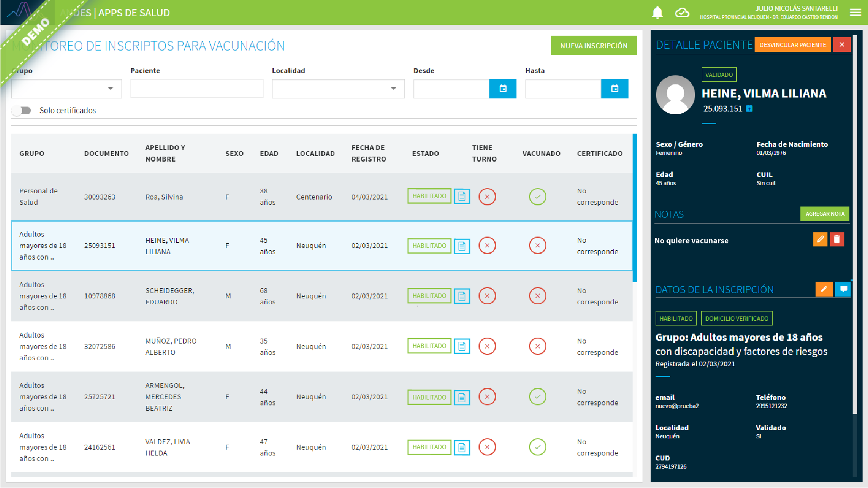868x488 pixels.
Task: Delete the 'No quiere vacunarse' note
Action: point(837,239)
